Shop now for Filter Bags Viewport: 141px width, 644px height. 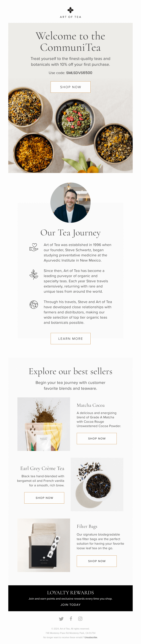tap(97, 561)
